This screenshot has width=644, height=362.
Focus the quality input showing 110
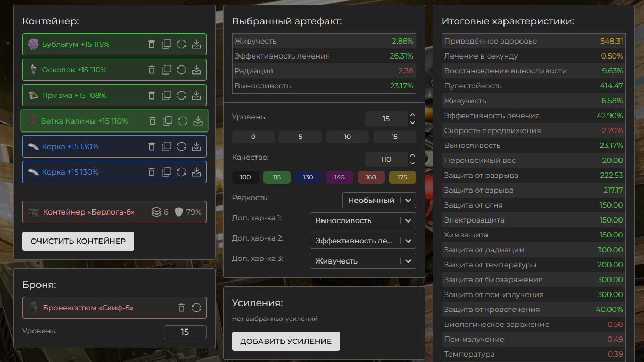pos(386,159)
